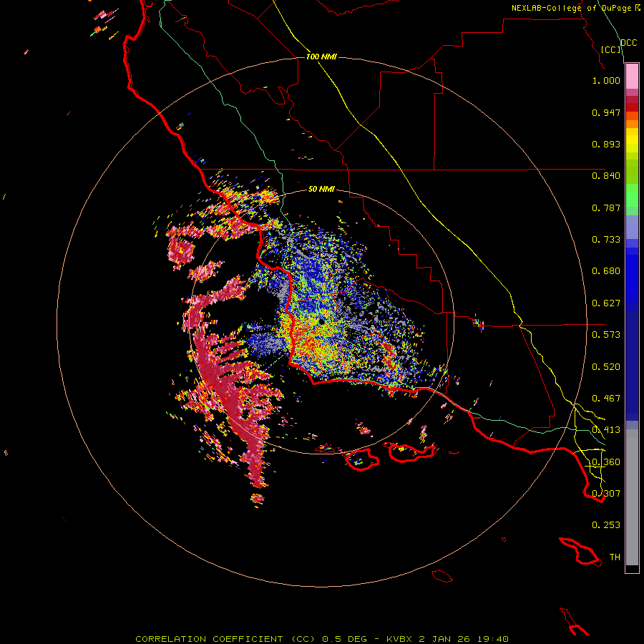Screen dimensions: 644x644
Task: Click the 1.000 value on the scale
Action: click(606, 80)
